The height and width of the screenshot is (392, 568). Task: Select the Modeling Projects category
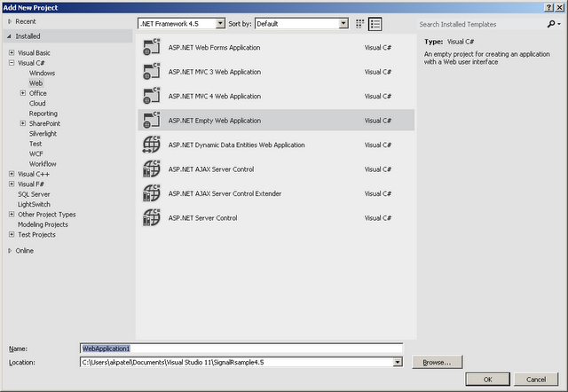(x=43, y=224)
